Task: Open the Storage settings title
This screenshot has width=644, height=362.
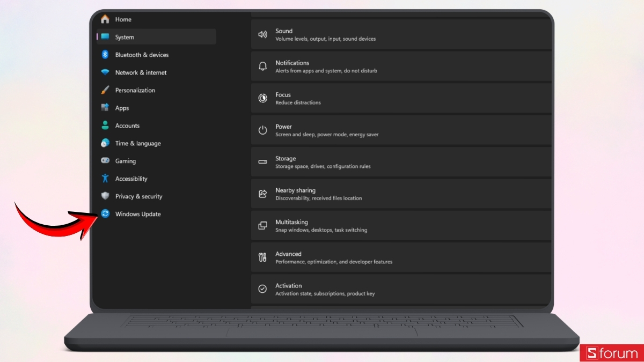Action: coord(286,158)
